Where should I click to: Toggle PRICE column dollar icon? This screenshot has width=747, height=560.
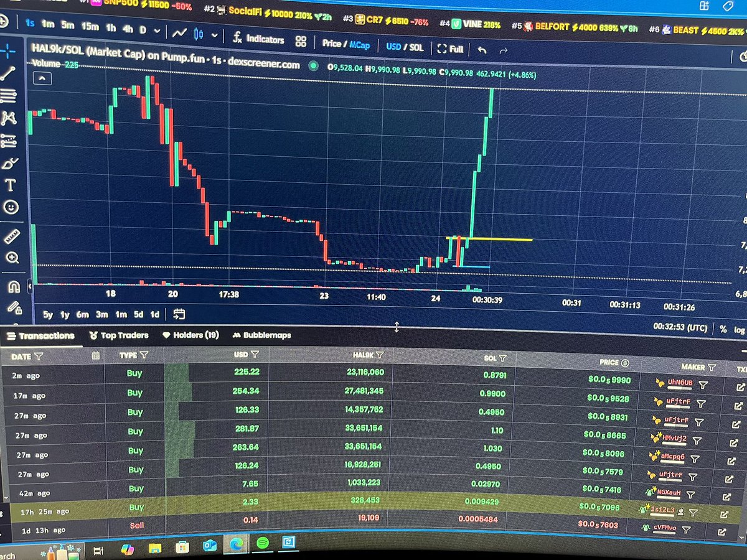coord(625,363)
